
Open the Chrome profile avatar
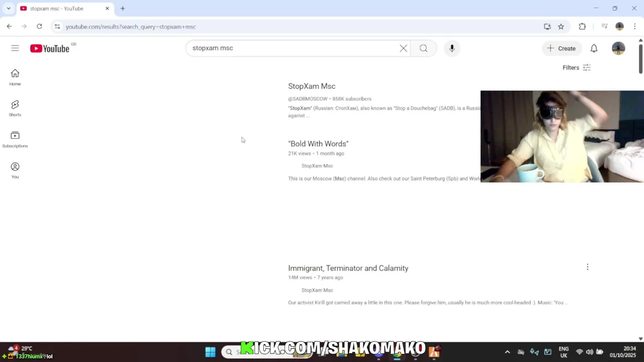619,27
